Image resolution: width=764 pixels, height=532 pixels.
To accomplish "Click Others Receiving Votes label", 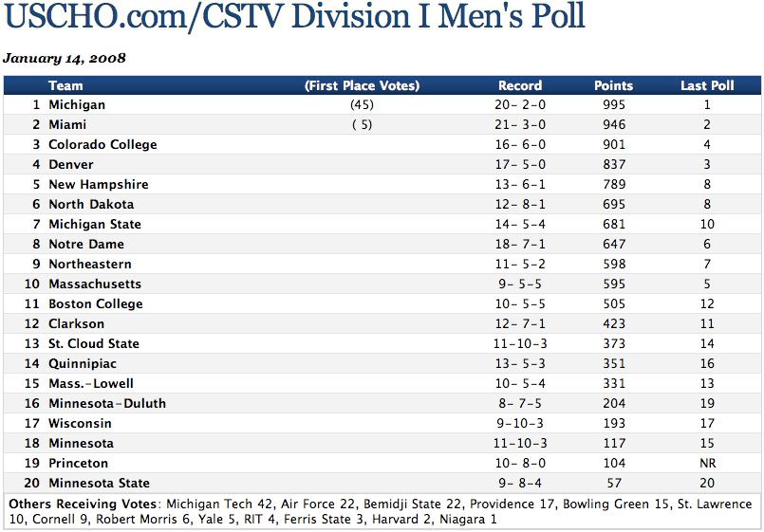I will (x=83, y=504).
